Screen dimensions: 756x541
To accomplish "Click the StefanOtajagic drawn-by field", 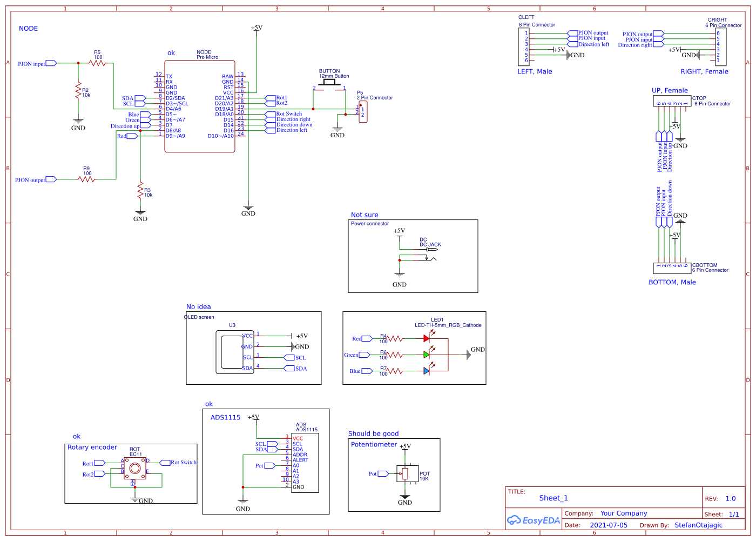I will tap(698, 525).
